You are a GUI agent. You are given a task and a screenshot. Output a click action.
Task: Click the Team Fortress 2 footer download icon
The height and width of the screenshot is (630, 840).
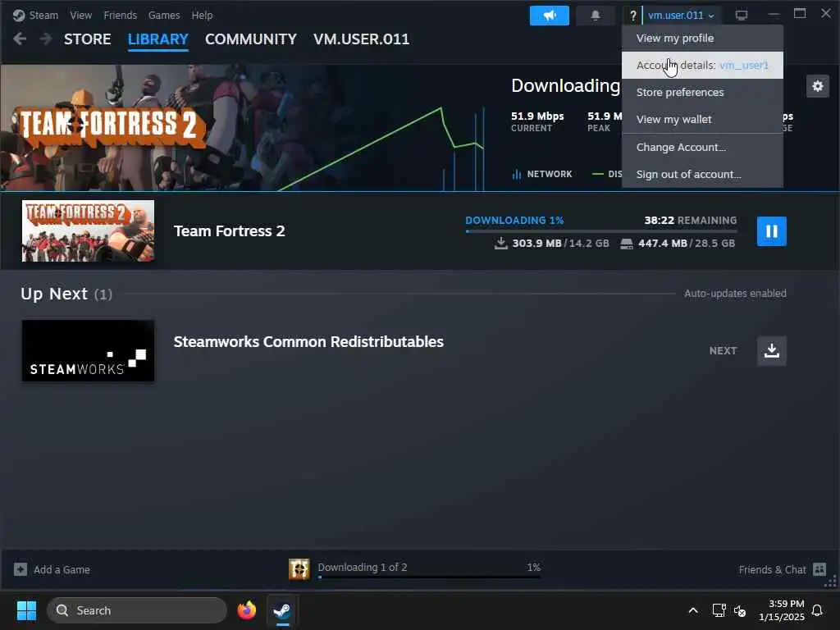pyautogui.click(x=299, y=569)
